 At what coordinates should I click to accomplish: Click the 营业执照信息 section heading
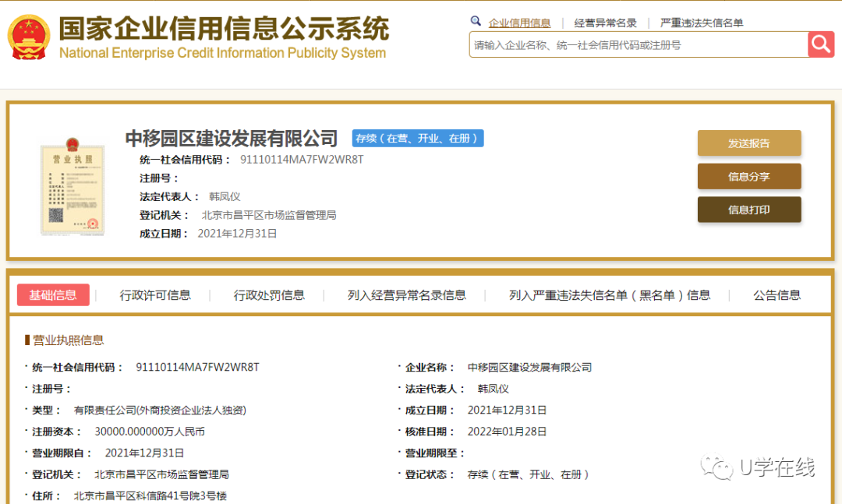(x=68, y=340)
